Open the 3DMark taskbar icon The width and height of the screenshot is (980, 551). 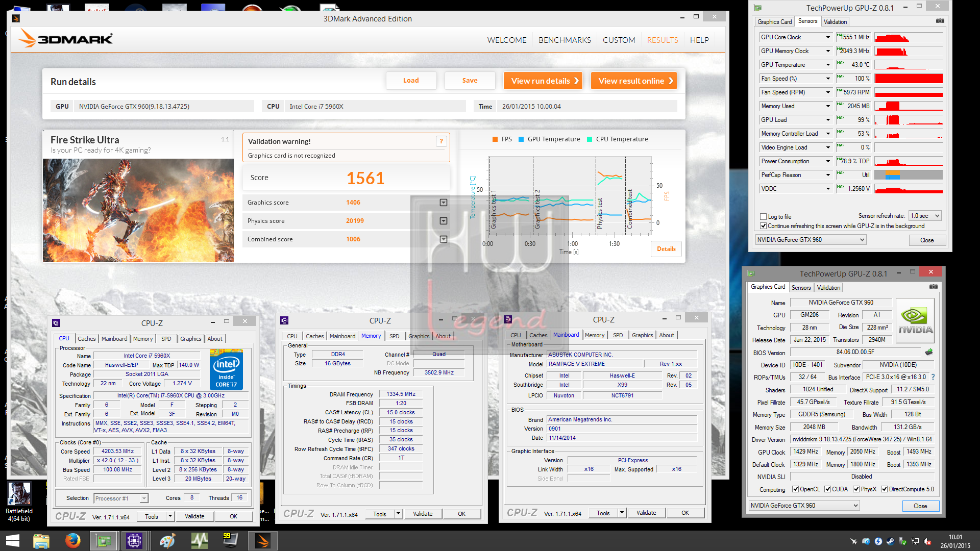(x=263, y=541)
